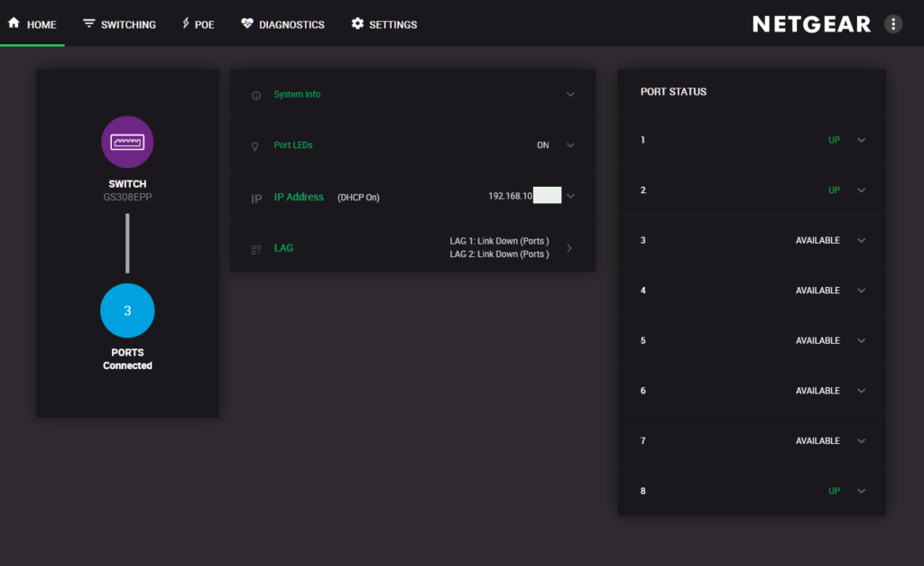Go to the SWITCHING tab

[x=120, y=24]
